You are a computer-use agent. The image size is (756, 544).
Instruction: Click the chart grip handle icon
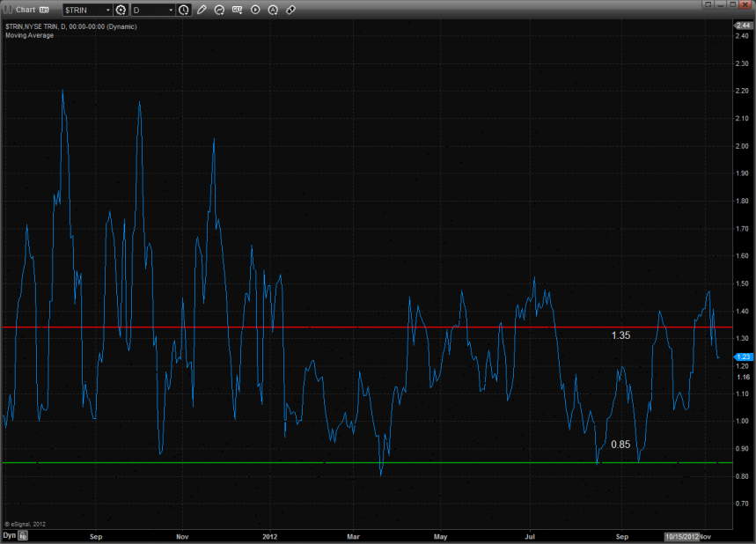click(x=7, y=10)
